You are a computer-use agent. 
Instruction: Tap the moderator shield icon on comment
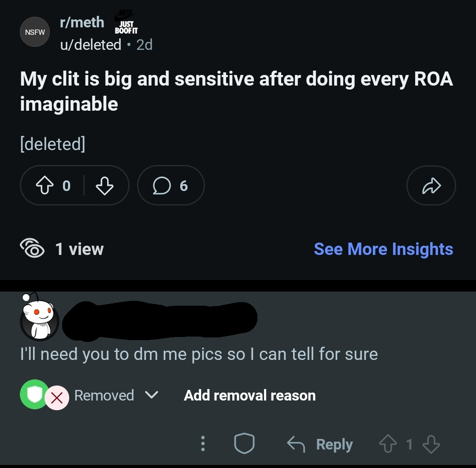click(244, 444)
